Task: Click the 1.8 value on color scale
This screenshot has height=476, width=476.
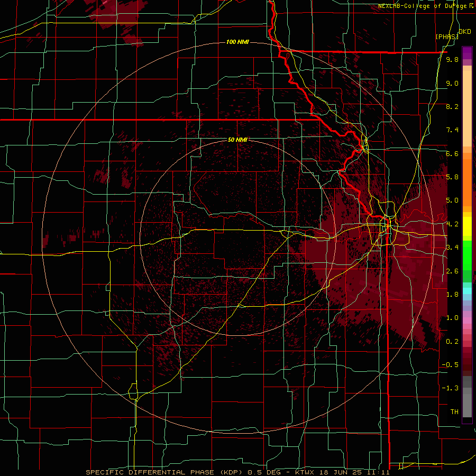Action: [x=452, y=295]
